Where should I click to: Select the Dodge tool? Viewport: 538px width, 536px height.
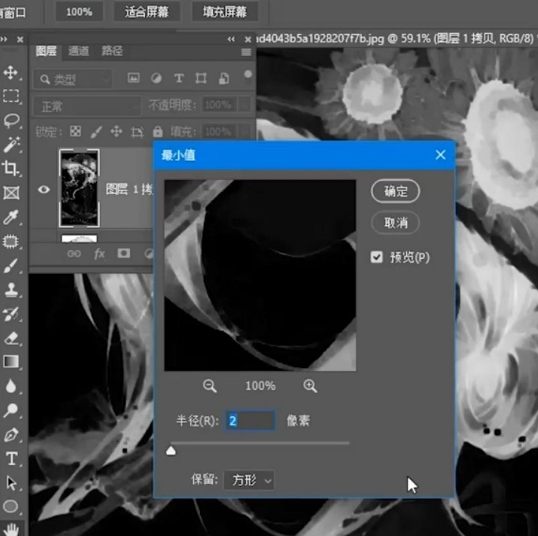coord(11,410)
